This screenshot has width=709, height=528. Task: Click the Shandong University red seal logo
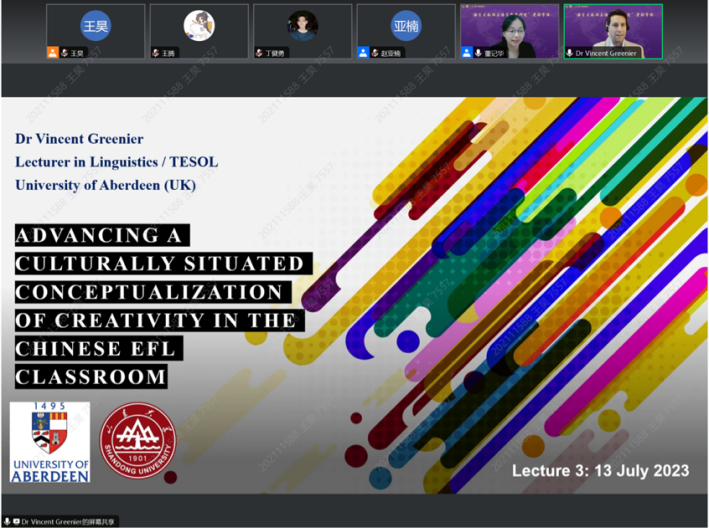[x=138, y=442]
